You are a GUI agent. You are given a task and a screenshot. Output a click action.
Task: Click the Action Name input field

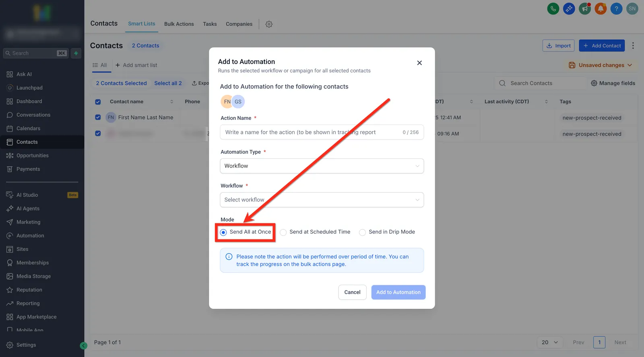coord(322,132)
